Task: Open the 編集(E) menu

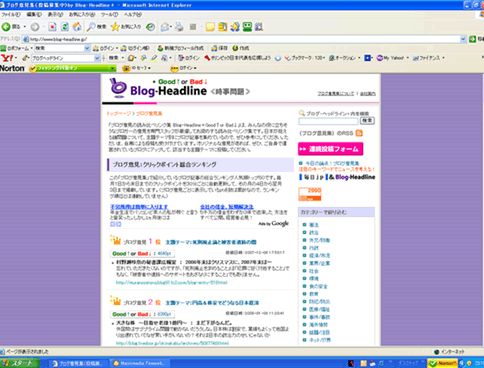Action: (x=34, y=15)
